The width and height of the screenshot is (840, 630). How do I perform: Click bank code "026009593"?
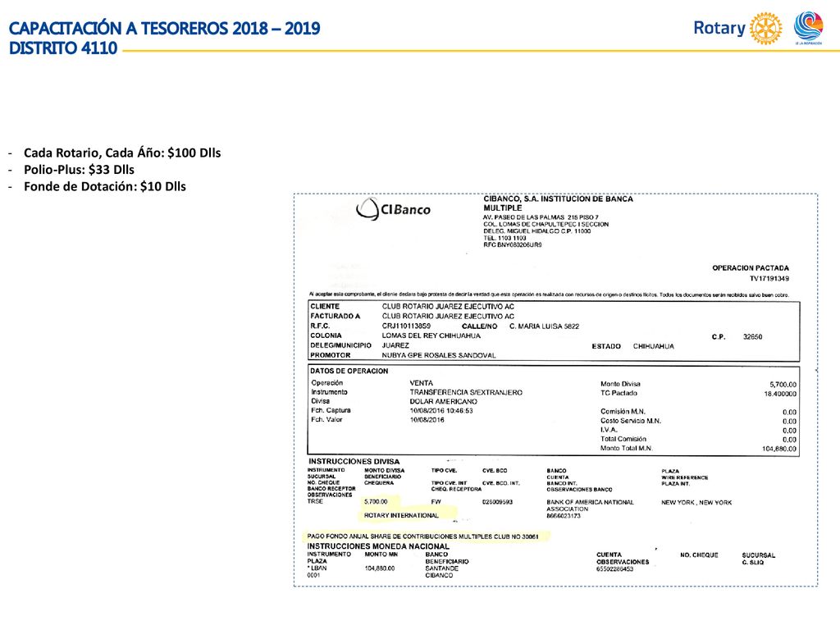(x=497, y=502)
